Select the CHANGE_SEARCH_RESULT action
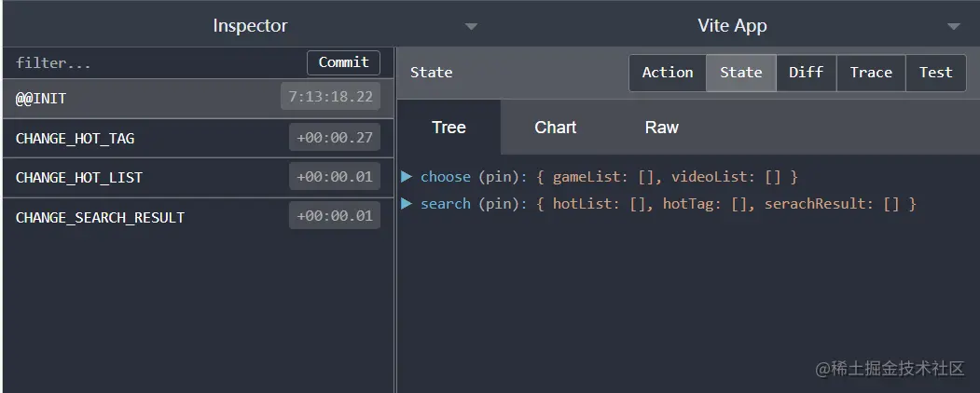Screen dimensions: 980x393 140,217
